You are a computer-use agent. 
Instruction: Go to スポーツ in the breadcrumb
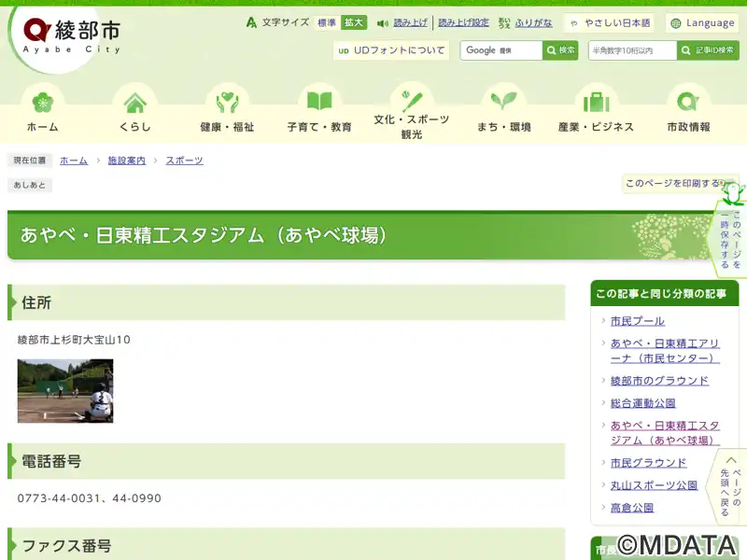click(184, 161)
